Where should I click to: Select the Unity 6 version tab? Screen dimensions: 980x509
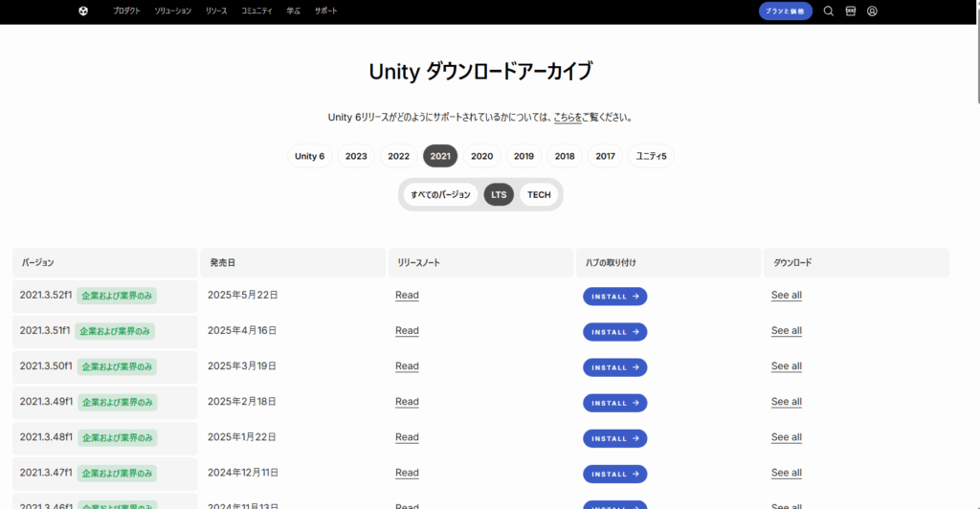310,156
